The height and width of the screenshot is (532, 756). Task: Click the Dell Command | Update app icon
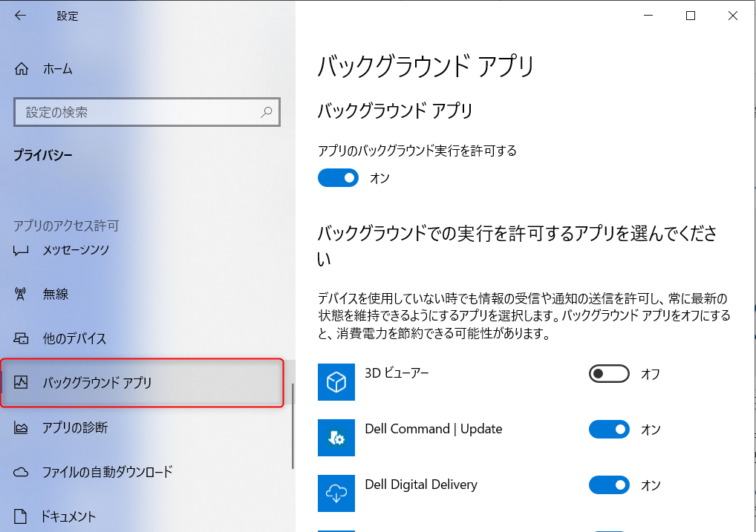(x=336, y=438)
